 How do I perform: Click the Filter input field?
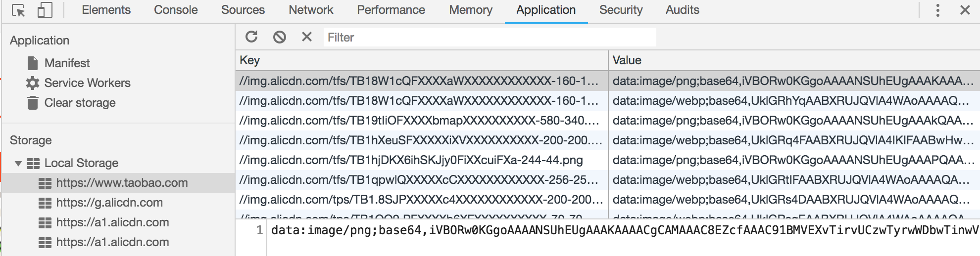(489, 38)
